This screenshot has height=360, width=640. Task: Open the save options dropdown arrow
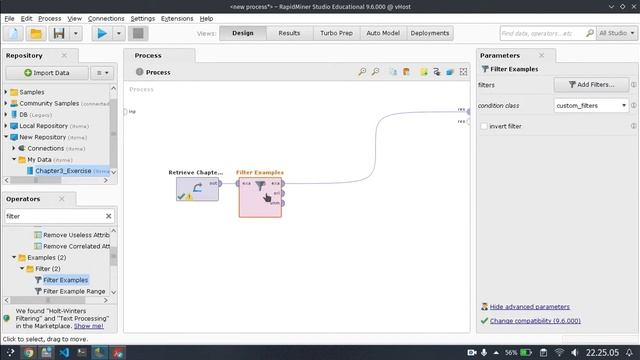[76, 33]
